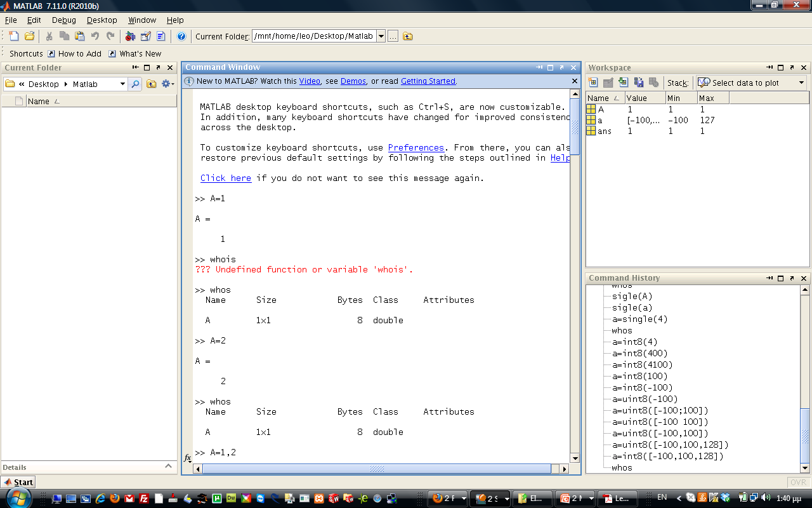Open the Getting Started link
This screenshot has width=812, height=508.
click(x=428, y=81)
